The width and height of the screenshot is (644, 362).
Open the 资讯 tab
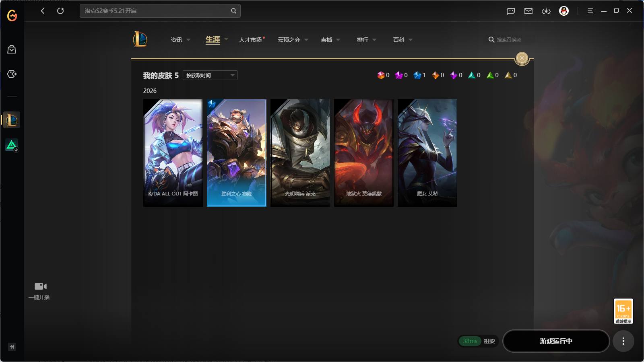pos(177,40)
